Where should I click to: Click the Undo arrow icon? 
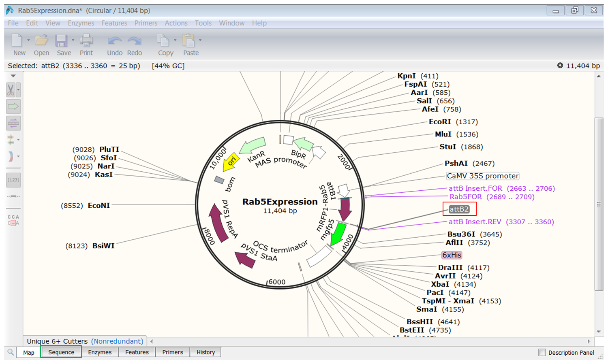[x=115, y=40]
